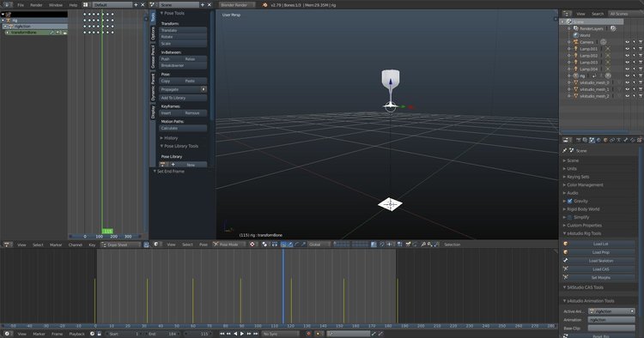This screenshot has width=644, height=338.
Task: Click the World icon in the outliner
Action: coord(576,35)
